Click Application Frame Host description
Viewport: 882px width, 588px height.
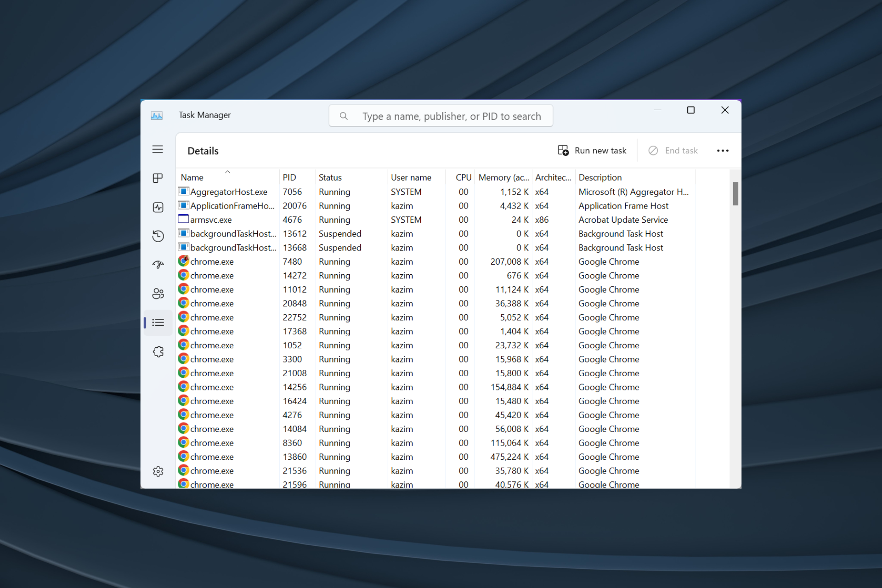[x=623, y=206]
